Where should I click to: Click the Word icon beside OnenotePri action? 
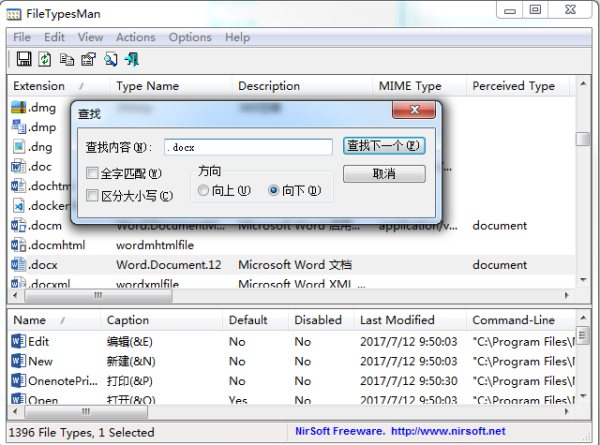pos(18,381)
